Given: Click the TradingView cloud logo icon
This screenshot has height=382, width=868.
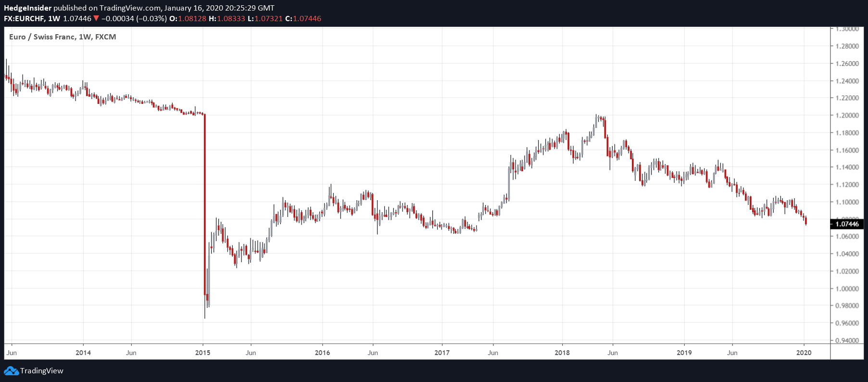Looking at the screenshot, I should [x=11, y=371].
